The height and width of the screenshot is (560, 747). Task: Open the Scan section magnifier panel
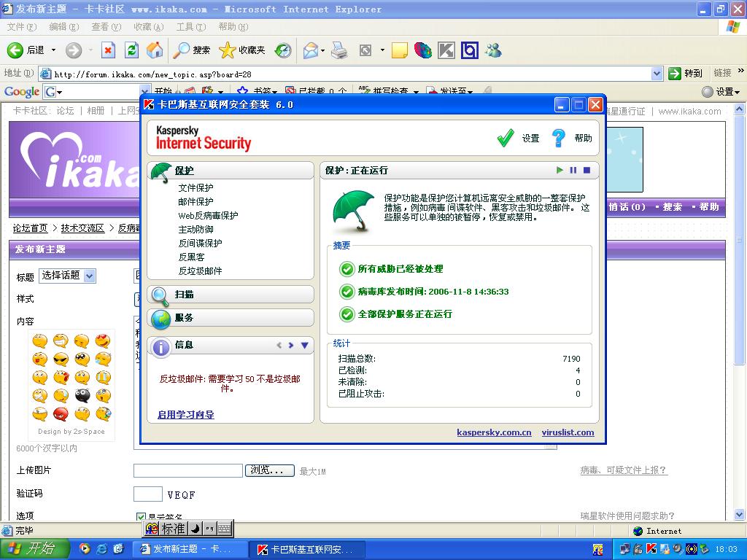click(231, 295)
